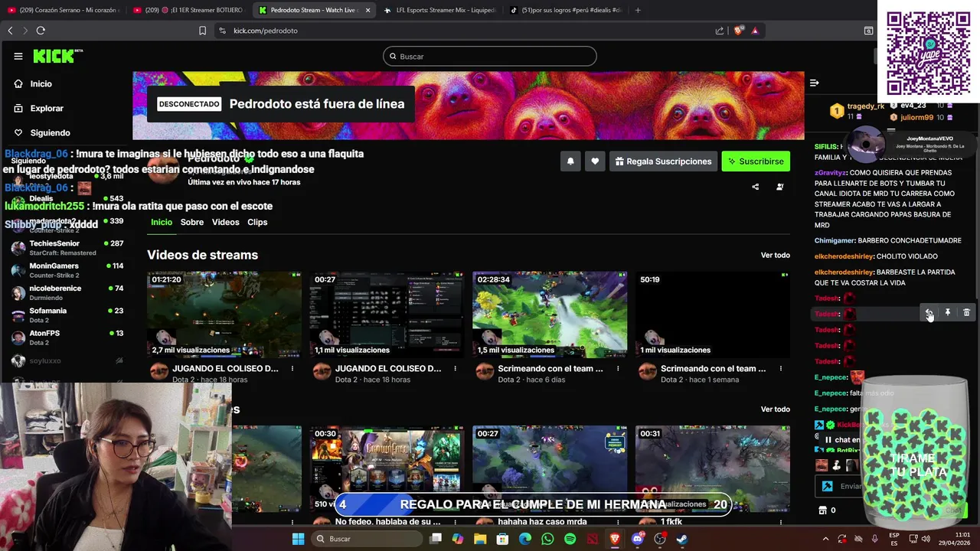Open a new browser tab
This screenshot has width=980, height=551.
[x=638, y=10]
